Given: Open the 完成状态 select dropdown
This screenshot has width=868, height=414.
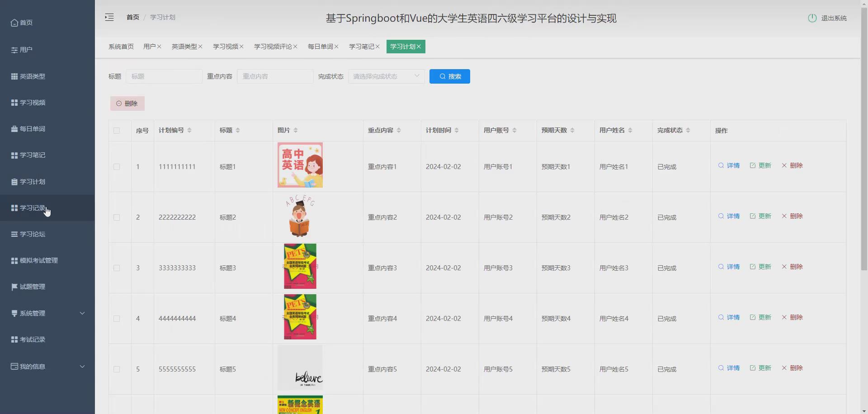Looking at the screenshot, I should (x=386, y=76).
